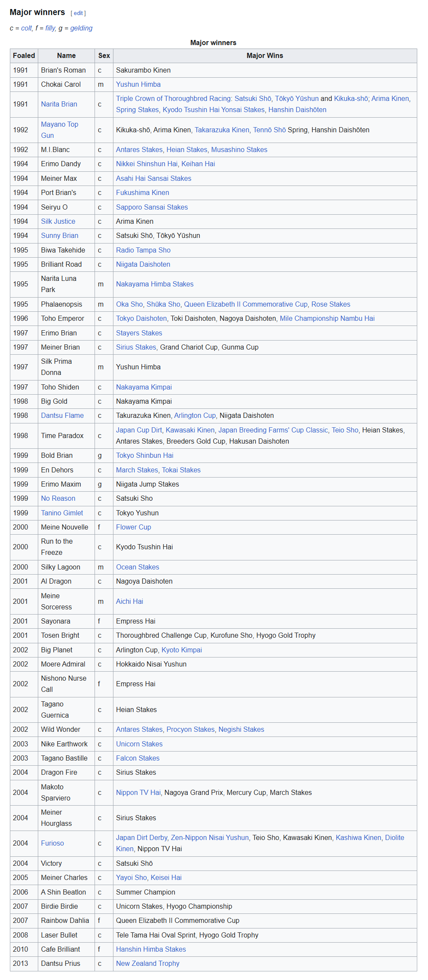The image size is (428, 980).
Task: Open Nakayama Kimpai link in Toho Shiden row
Action: point(144,387)
